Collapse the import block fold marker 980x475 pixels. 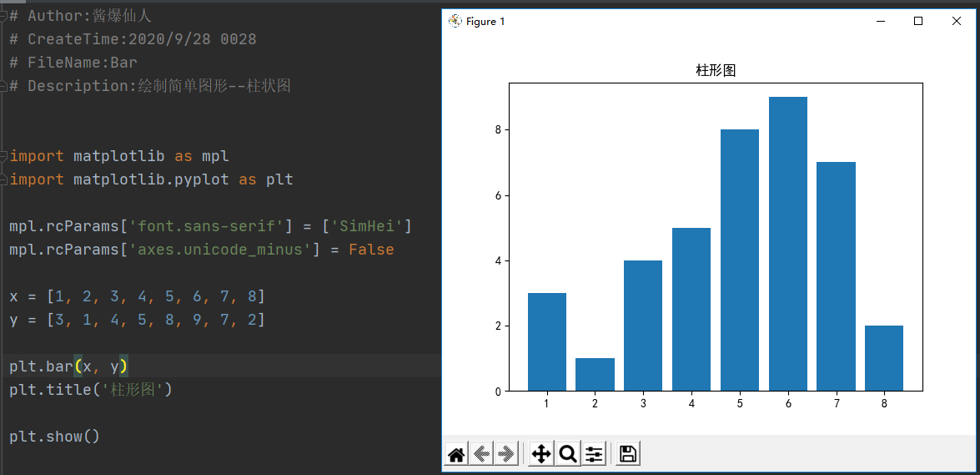click(3, 155)
